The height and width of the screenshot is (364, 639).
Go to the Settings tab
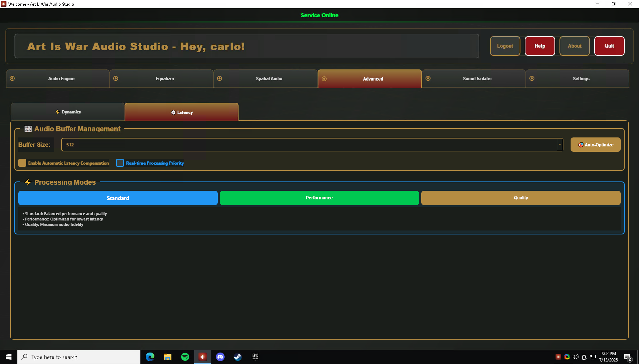(x=577, y=78)
